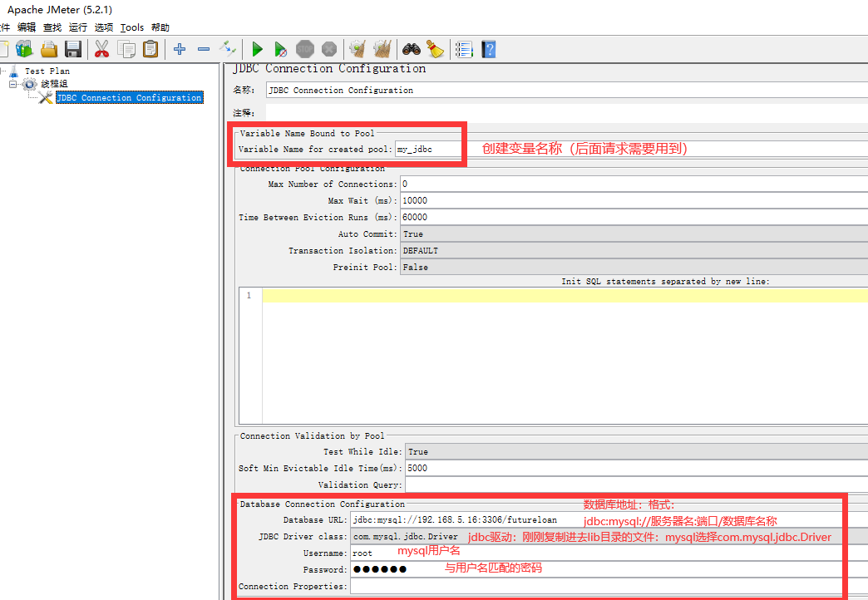This screenshot has height=600, width=868.
Task: Click the Stop test icon
Action: pyautogui.click(x=305, y=49)
